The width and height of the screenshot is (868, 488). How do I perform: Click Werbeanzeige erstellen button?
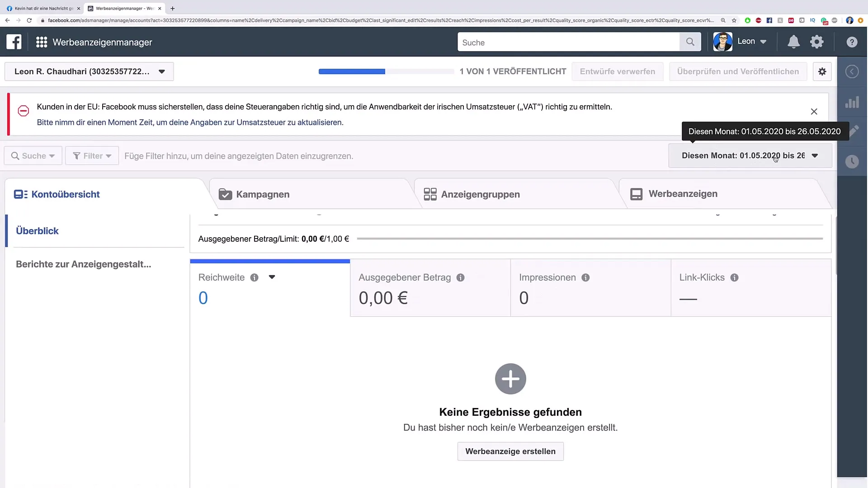pyautogui.click(x=510, y=451)
